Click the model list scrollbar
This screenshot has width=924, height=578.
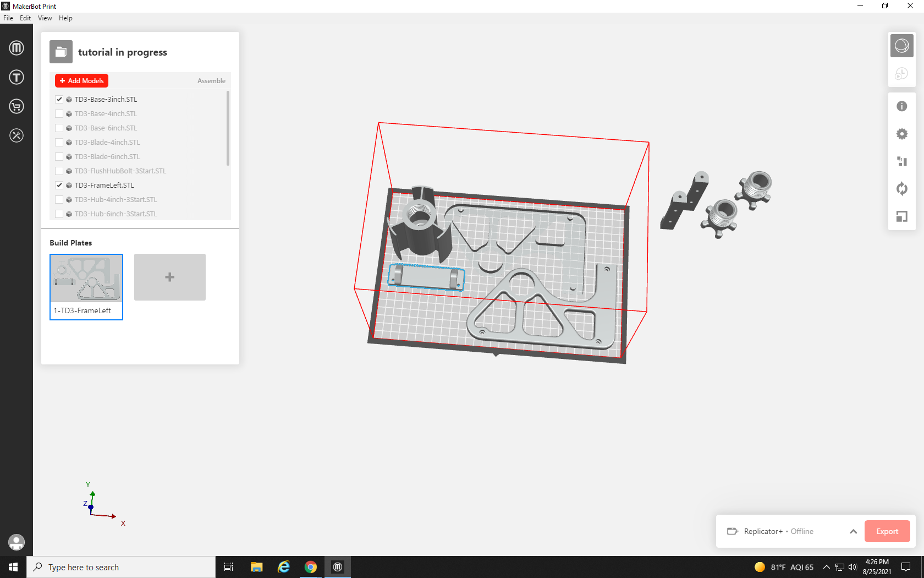(228, 129)
